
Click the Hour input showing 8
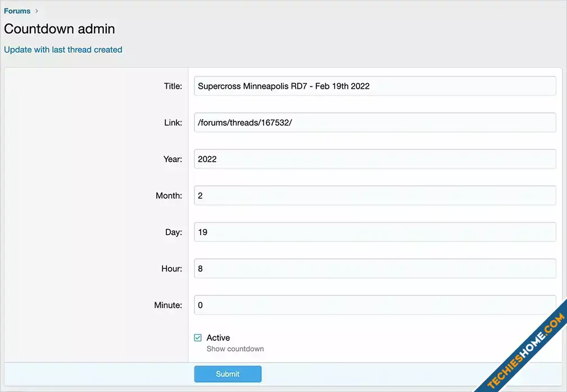[375, 268]
